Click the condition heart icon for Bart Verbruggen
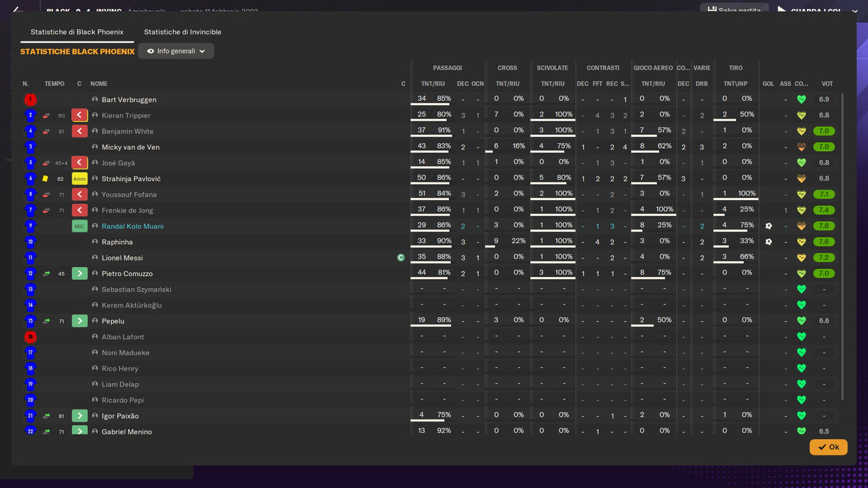 801,100
